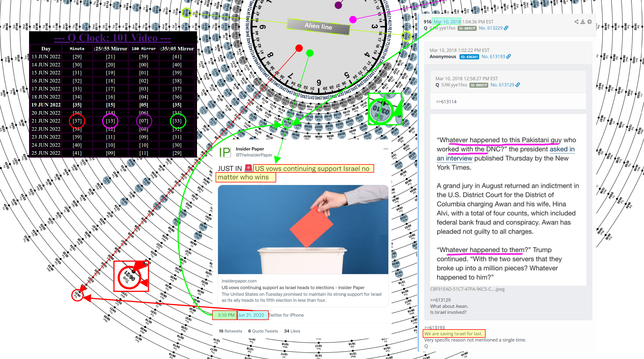Open attached file C8F91EAD-51C7-47FA-96C5-C....jpeg
The width and height of the screenshot is (644, 359).
click(x=467, y=289)
